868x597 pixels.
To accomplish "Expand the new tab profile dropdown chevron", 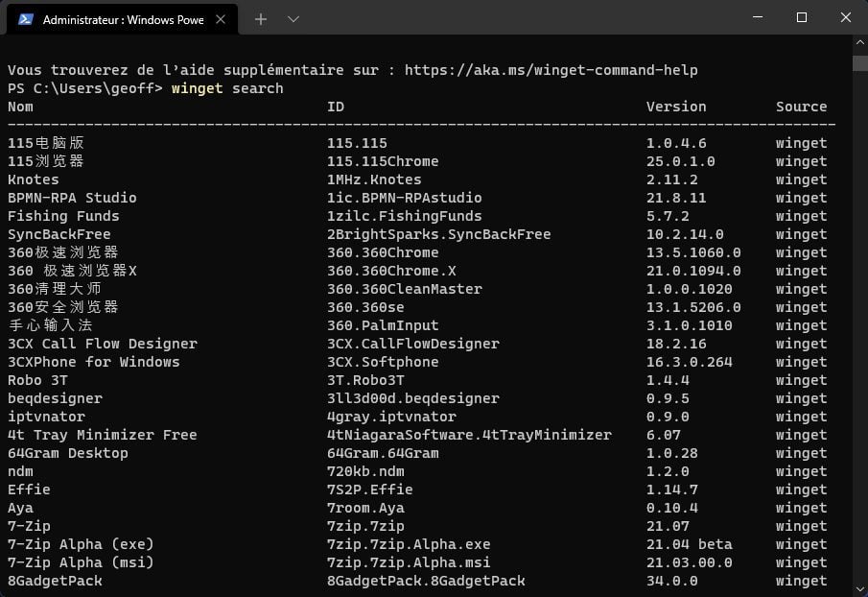I will (293, 19).
